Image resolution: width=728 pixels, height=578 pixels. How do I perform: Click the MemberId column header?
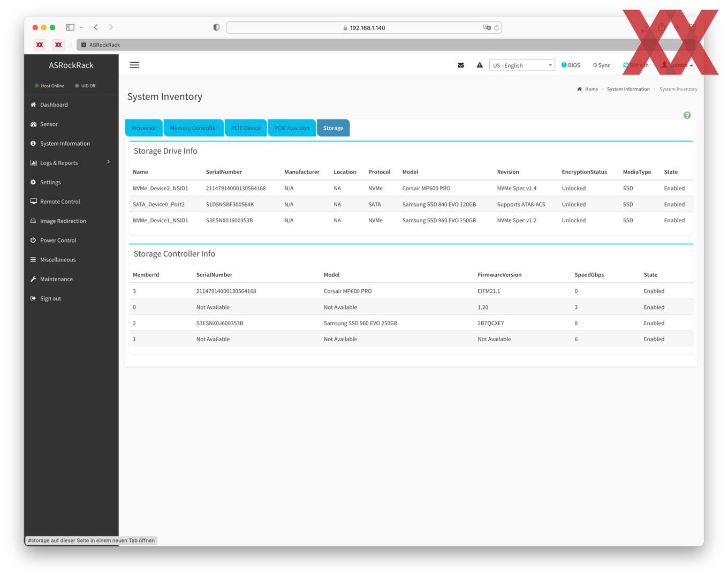pos(146,275)
